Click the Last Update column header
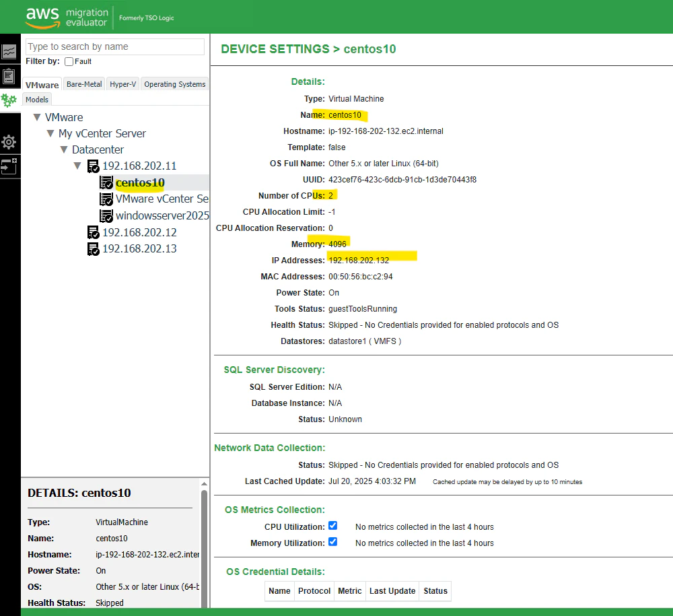The height and width of the screenshot is (616, 673). (x=392, y=591)
